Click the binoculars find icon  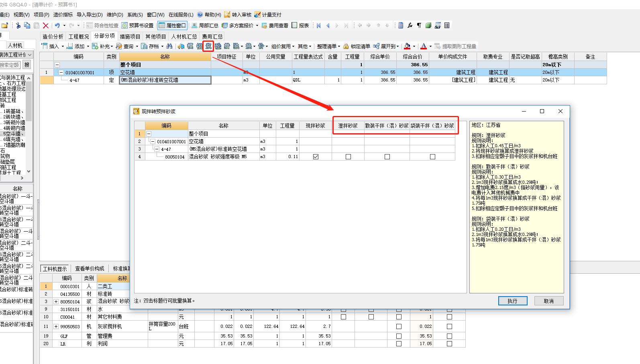(x=169, y=46)
